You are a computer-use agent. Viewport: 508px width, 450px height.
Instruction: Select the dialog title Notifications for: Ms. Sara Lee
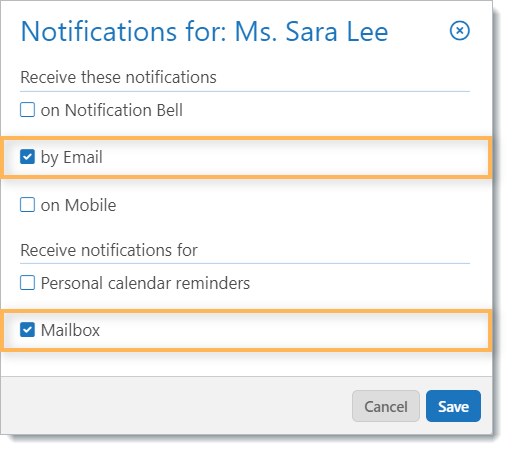[x=204, y=32]
